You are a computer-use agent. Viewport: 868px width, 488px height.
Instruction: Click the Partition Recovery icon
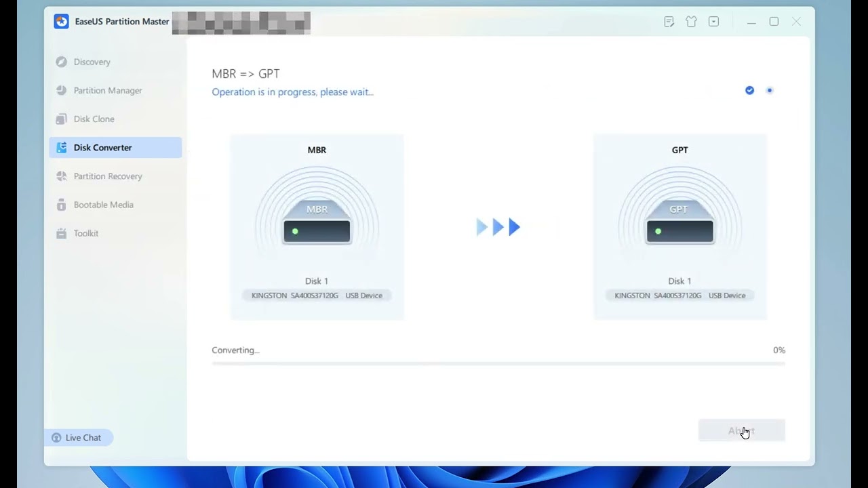(61, 176)
